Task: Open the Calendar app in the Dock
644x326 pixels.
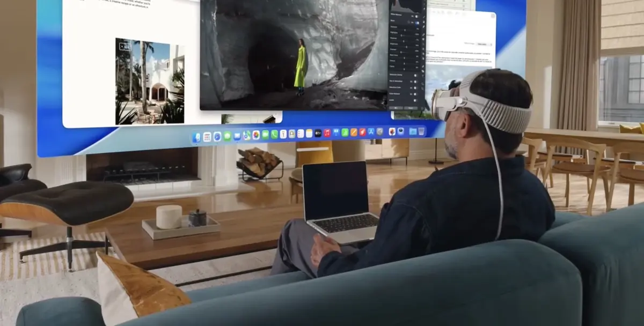Action: click(x=283, y=134)
